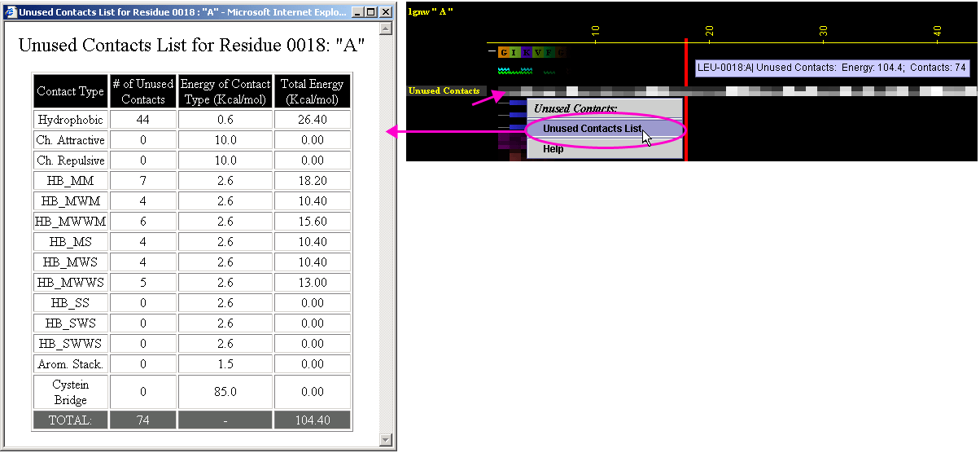
Task: Click residue K in the sequence row
Action: coord(527,52)
